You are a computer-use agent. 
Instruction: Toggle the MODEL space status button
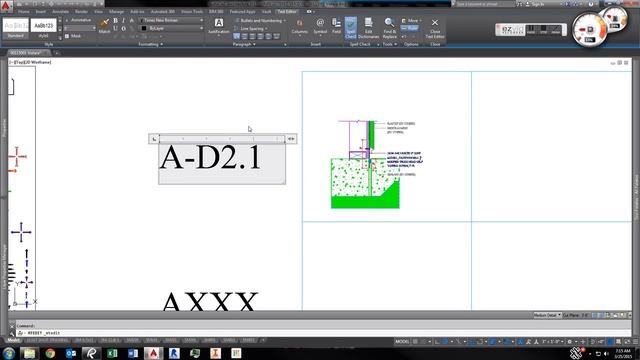[x=402, y=342]
